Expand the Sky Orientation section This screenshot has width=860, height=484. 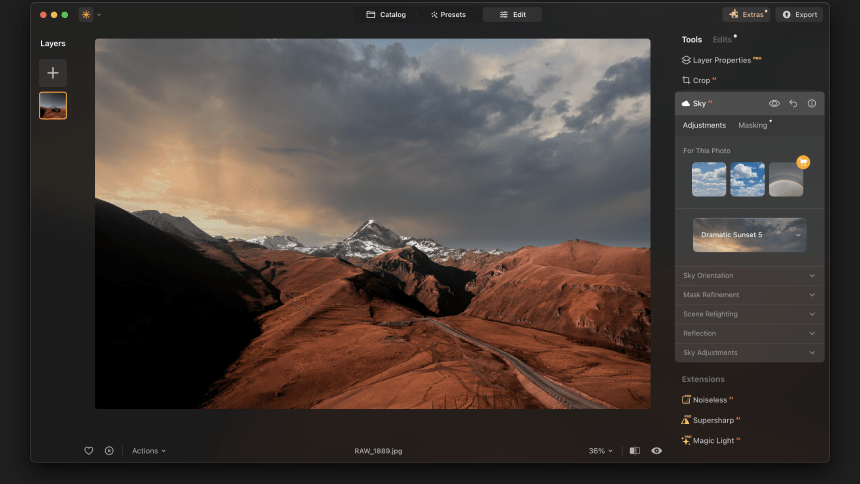tap(749, 276)
